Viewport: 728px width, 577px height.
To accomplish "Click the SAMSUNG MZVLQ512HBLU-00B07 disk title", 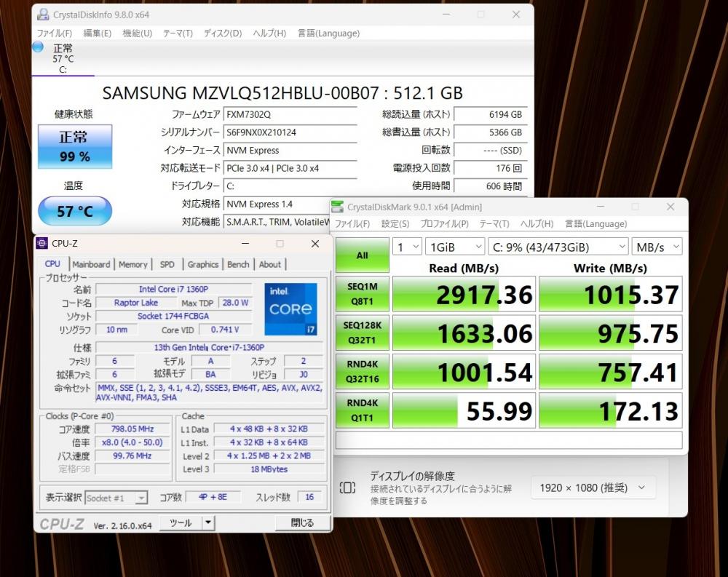I will [282, 93].
